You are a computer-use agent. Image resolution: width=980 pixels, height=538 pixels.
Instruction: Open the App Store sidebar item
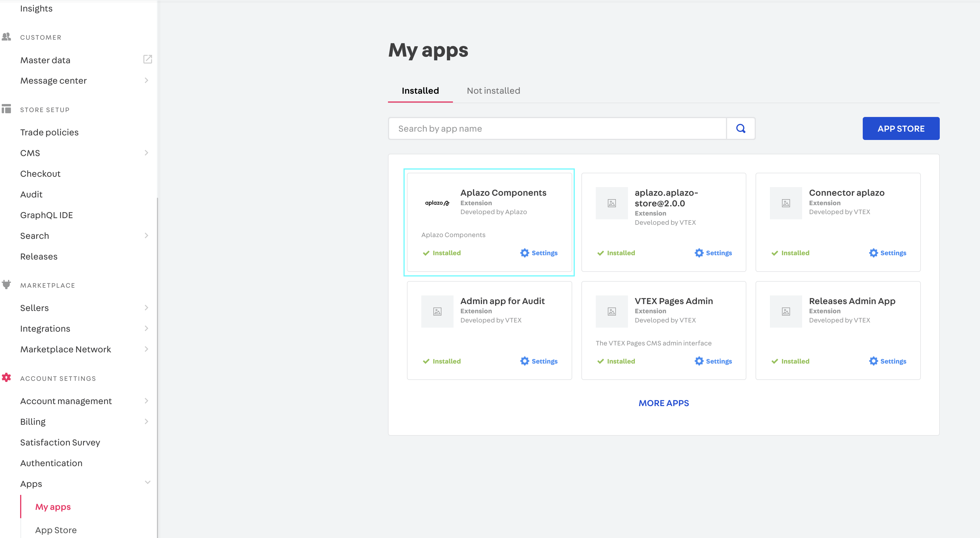click(56, 530)
